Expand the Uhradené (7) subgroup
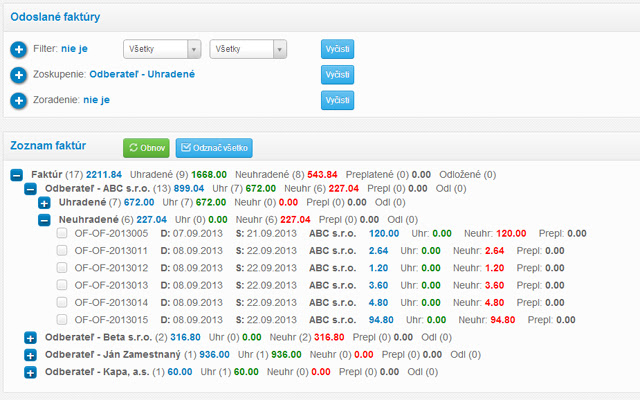640x400 pixels. coord(44,203)
